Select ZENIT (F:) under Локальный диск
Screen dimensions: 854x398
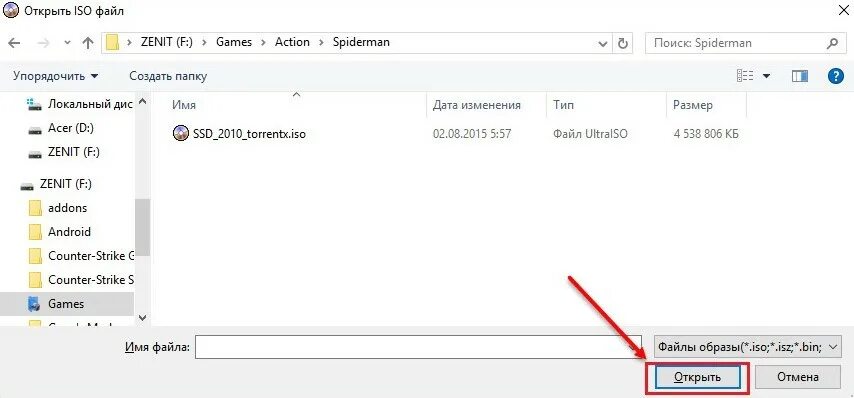point(74,152)
